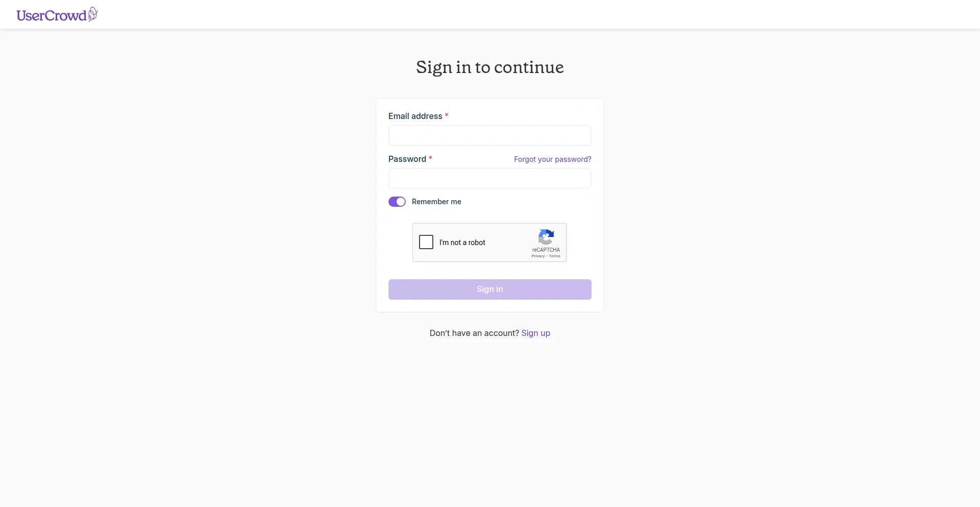
Task: Click inside the Password input field
Action: tap(489, 178)
